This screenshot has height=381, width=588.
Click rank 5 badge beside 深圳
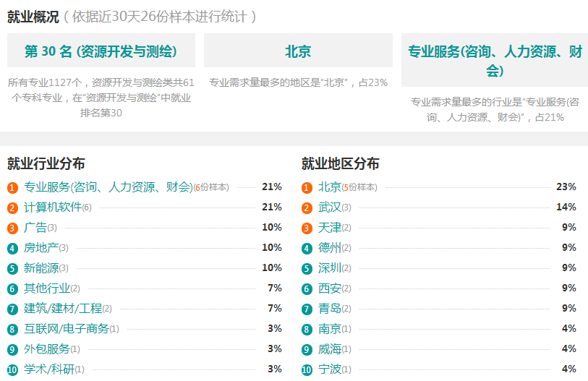(307, 268)
